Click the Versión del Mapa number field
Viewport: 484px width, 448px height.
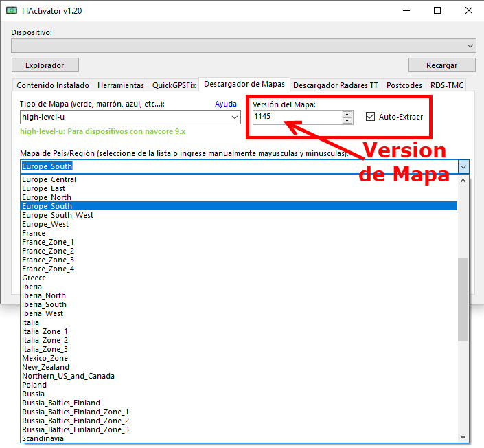[x=297, y=117]
